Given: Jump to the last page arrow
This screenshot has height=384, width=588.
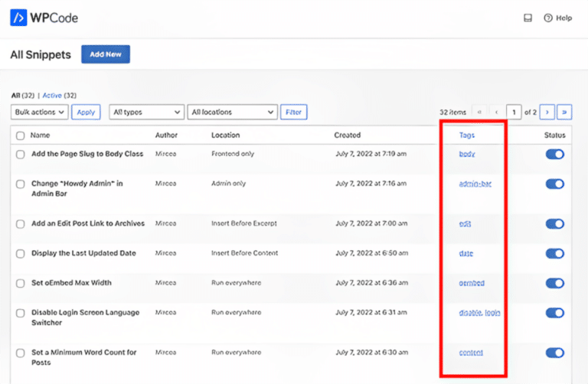Looking at the screenshot, I should 564,112.
